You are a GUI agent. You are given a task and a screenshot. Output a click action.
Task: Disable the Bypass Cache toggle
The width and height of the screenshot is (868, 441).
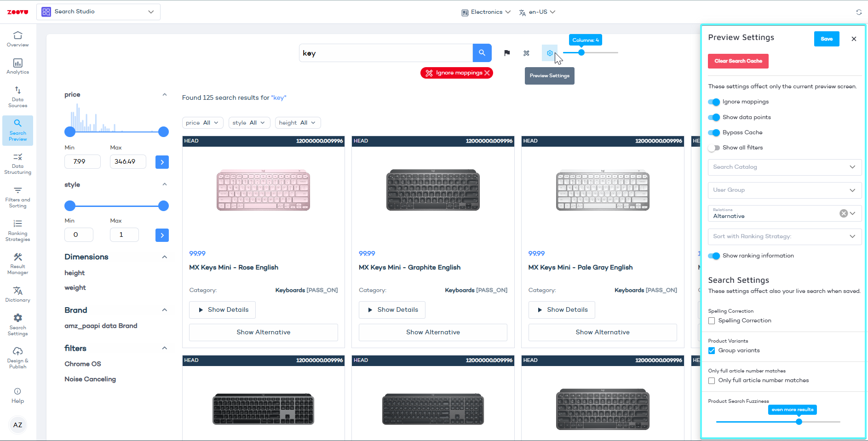point(714,132)
